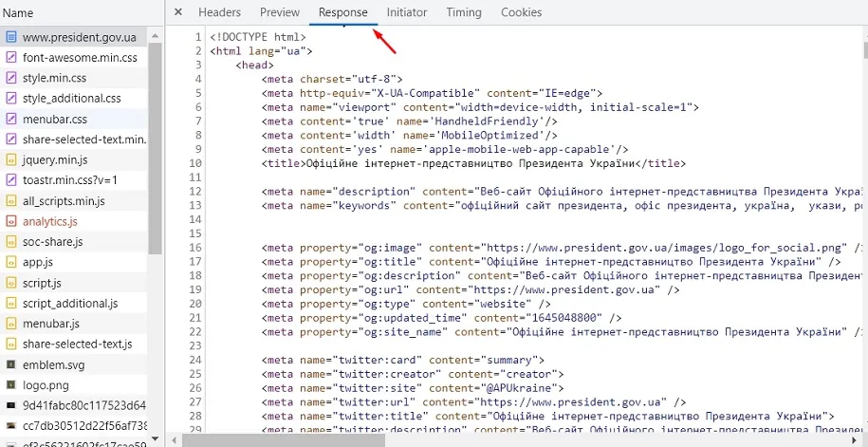868x447 pixels.
Task: Click the CSS icon beside toastr.min.css?v=1
Action: pos(10,180)
